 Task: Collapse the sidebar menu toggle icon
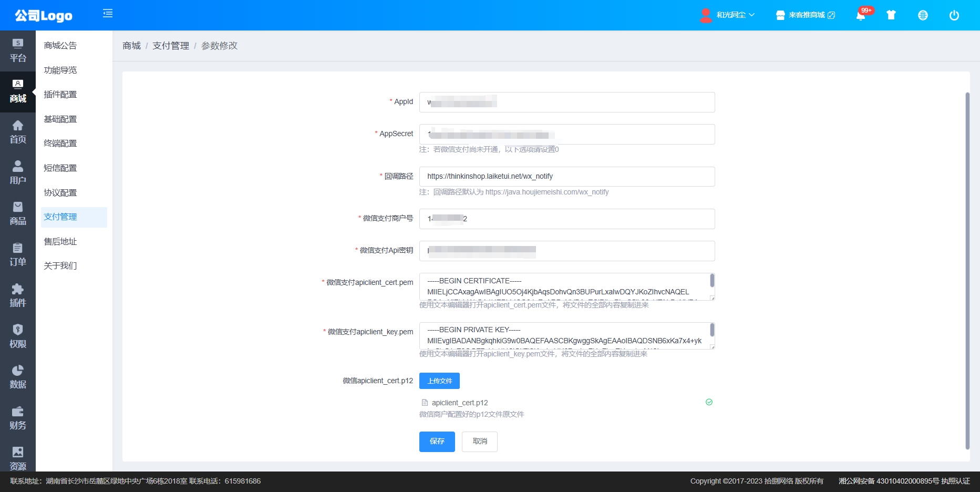coord(108,14)
